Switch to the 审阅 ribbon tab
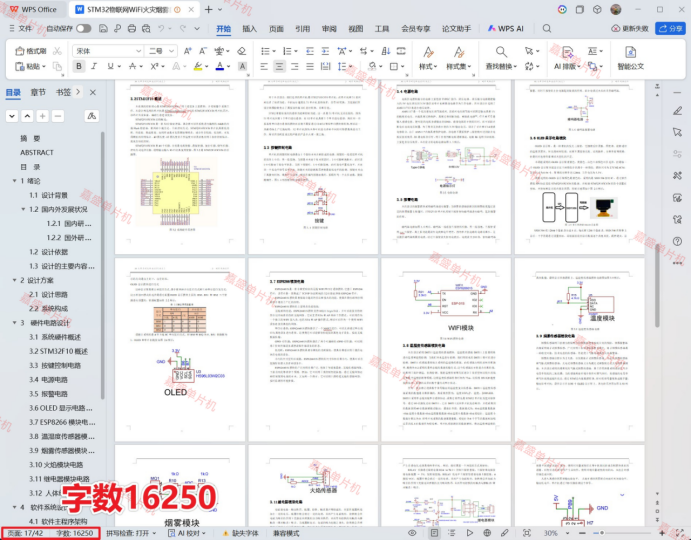Viewport: 691px width, 541px height. 329,28
